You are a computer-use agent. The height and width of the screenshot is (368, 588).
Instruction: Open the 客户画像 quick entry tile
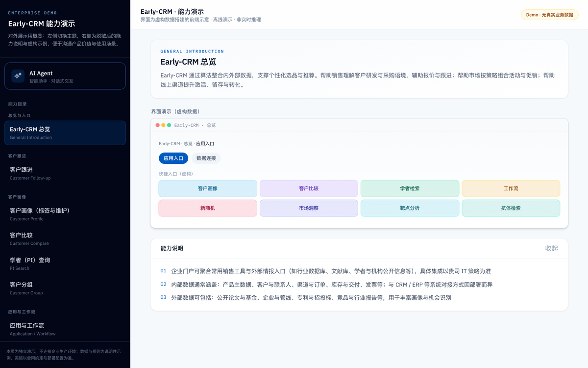pyautogui.click(x=208, y=188)
